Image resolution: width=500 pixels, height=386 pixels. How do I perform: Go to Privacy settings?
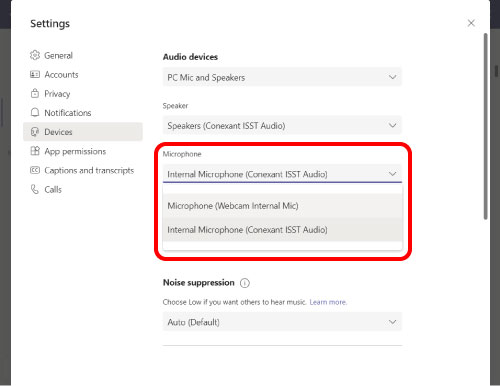pyautogui.click(x=83, y=93)
